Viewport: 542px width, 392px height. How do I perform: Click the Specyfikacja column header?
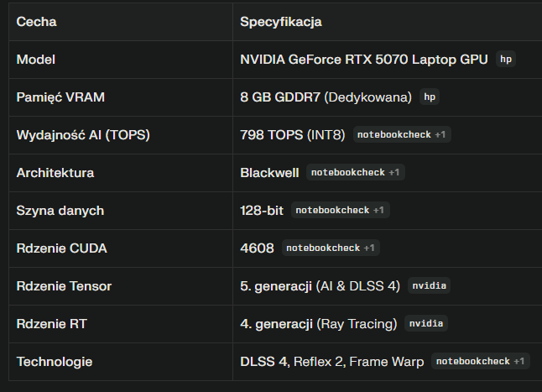[280, 22]
